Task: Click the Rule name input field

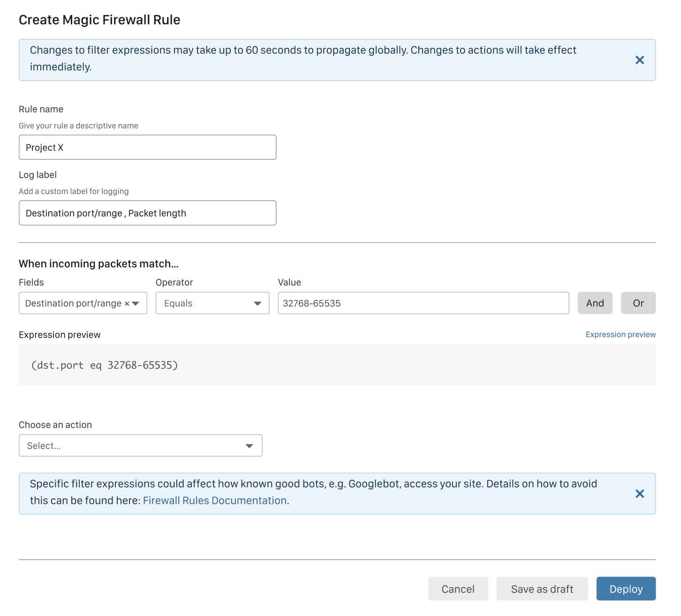Action: 147,148
